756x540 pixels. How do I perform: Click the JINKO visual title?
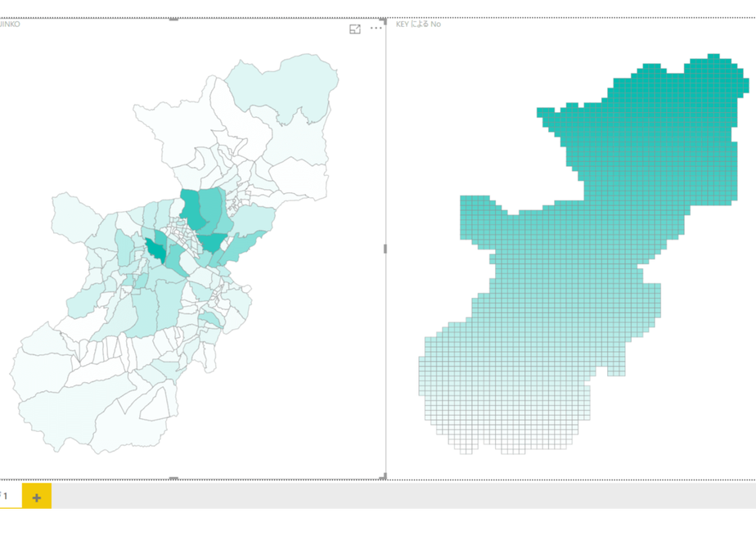pyautogui.click(x=10, y=24)
